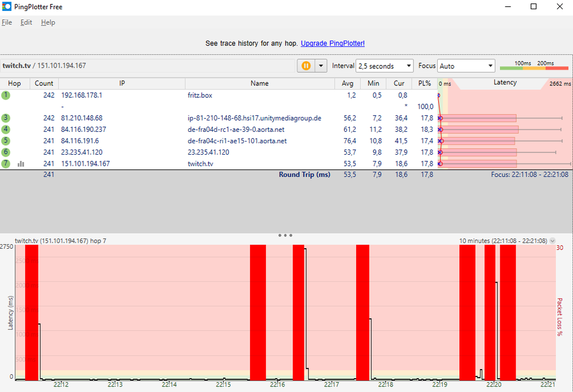The image size is (573, 392).
Task: Open the Interval 2,5 seconds dropdown
Action: (x=384, y=66)
